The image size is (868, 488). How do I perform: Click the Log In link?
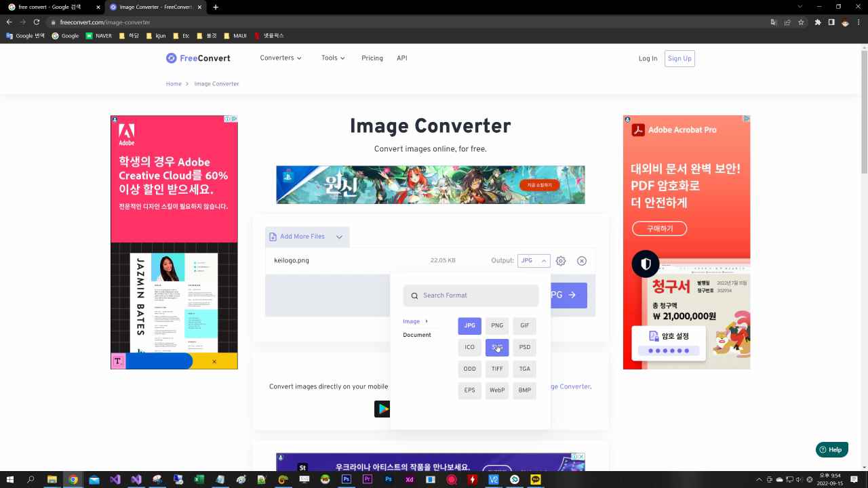648,58
